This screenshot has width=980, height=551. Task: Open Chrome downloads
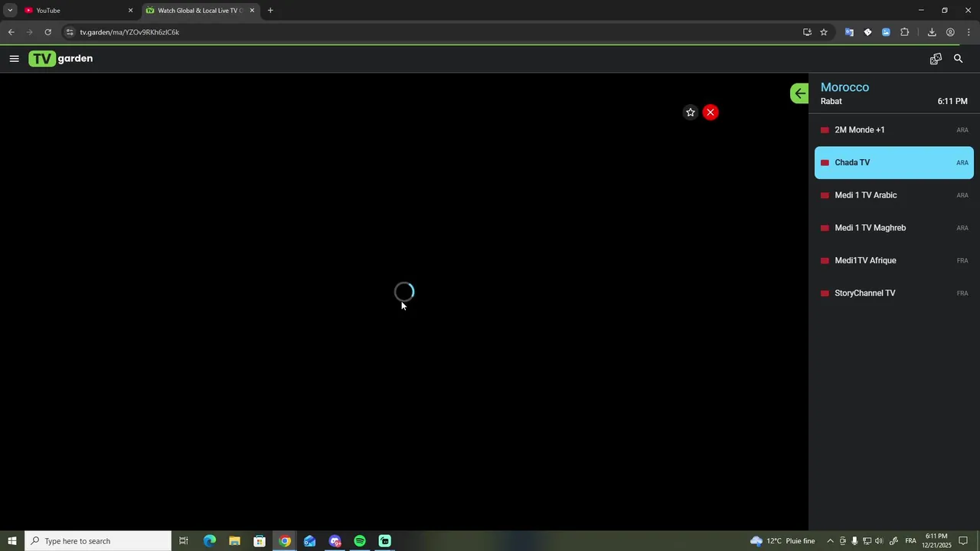pos(932,32)
